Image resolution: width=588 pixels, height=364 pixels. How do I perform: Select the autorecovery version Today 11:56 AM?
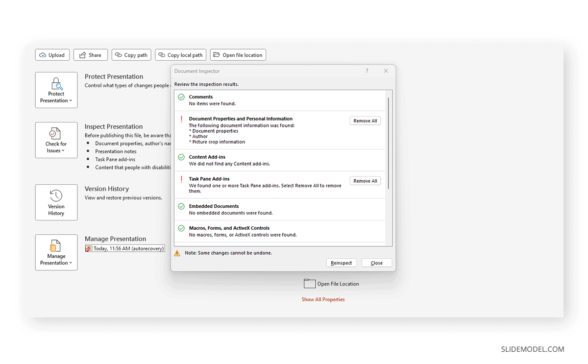pos(125,248)
